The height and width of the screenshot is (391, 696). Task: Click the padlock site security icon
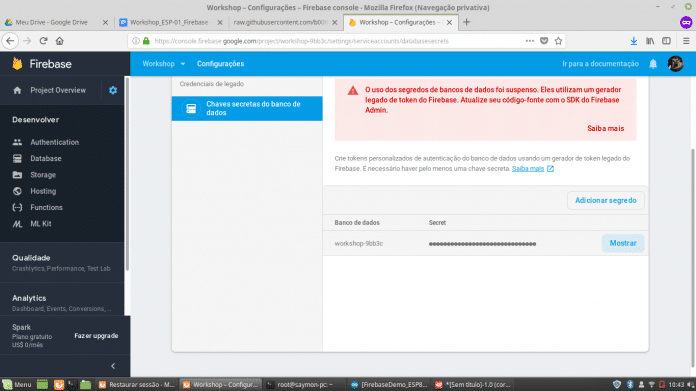(146, 41)
